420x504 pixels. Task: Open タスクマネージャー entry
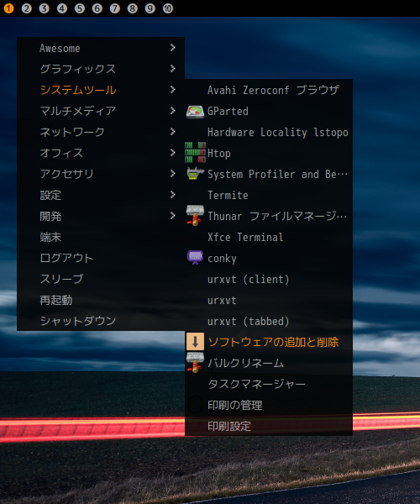click(x=269, y=384)
